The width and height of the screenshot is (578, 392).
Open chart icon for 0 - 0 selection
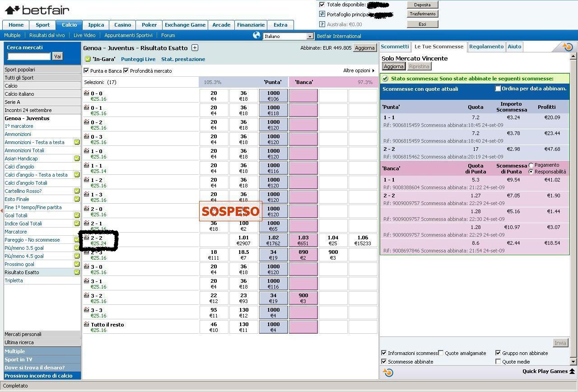click(86, 93)
